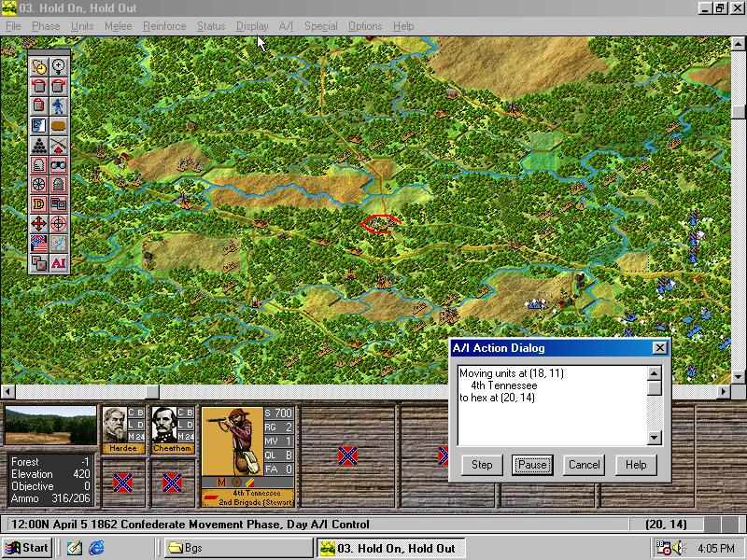Click the flags icon in the toolbar

pos(39,244)
